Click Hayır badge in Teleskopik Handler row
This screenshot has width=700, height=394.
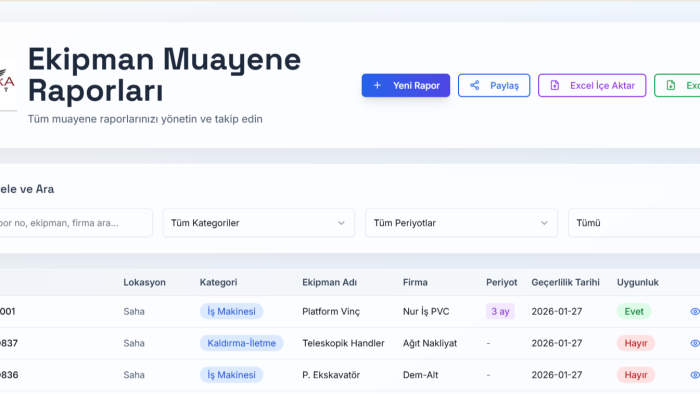pos(636,343)
